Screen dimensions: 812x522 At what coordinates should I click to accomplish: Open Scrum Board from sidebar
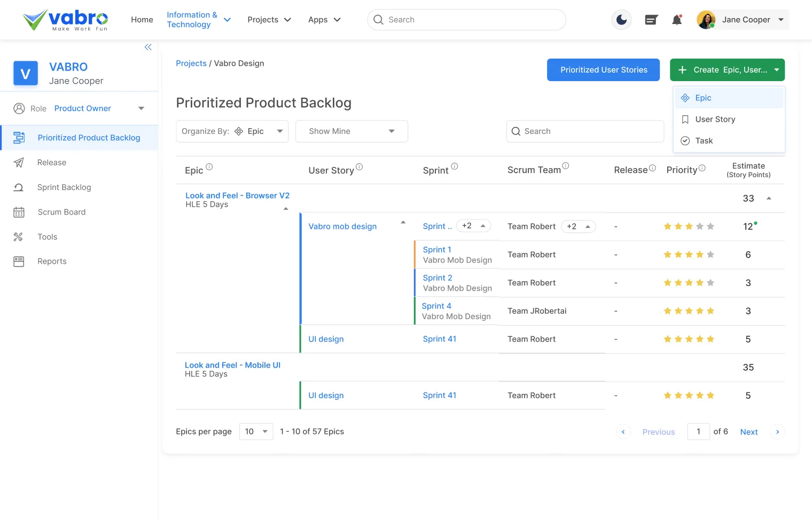click(x=61, y=212)
